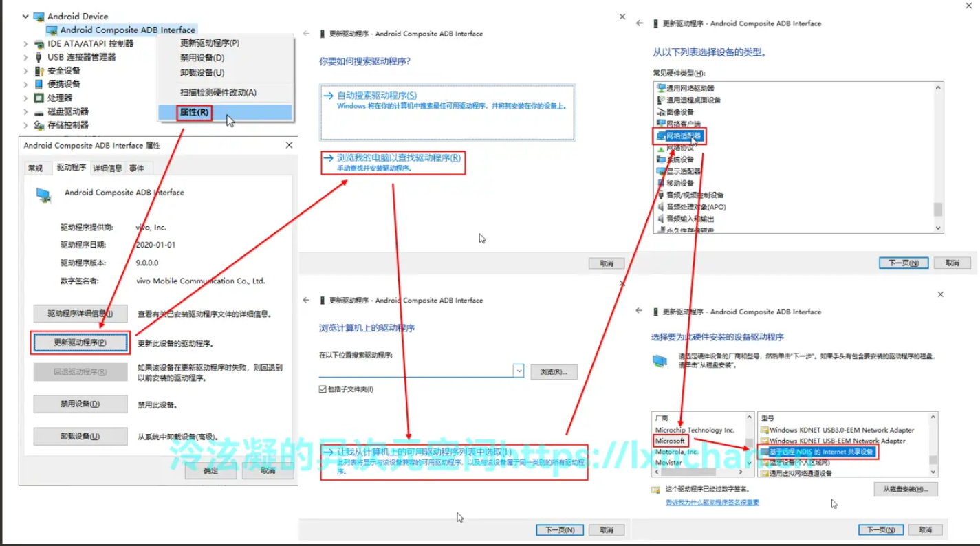This screenshot has height=546, width=980.
Task: Select the 显示适配器 icon in hardware list
Action: [661, 171]
